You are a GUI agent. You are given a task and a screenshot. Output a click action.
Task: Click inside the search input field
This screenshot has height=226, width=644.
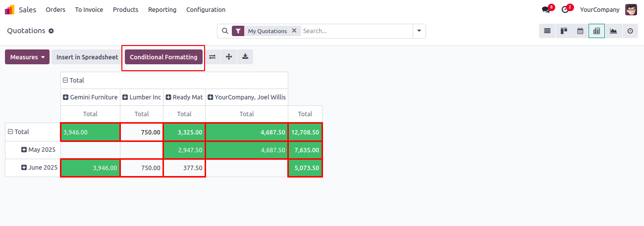pos(356,31)
